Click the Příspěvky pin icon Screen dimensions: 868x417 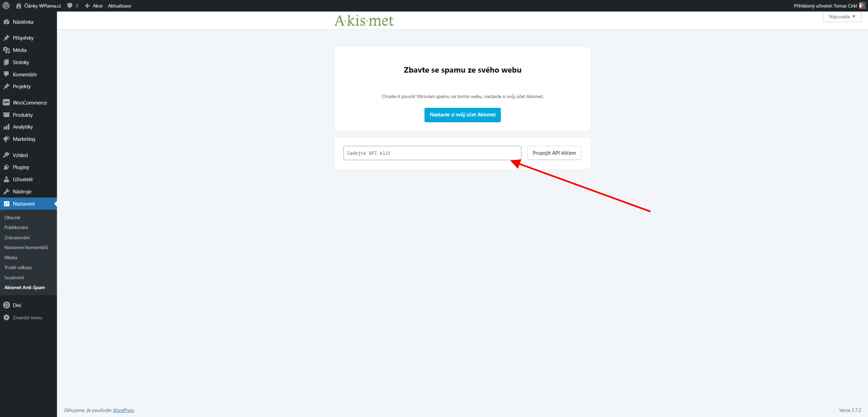point(6,38)
